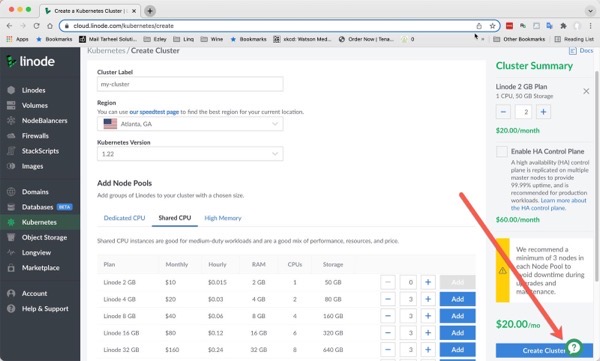
Task: Expand the browser tab search chevron
Action: (x=590, y=11)
